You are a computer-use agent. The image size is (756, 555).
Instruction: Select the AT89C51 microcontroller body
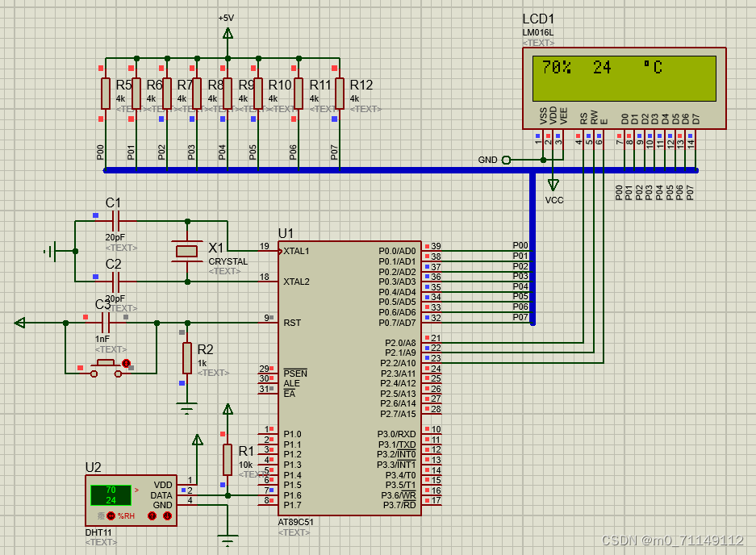coord(349,378)
